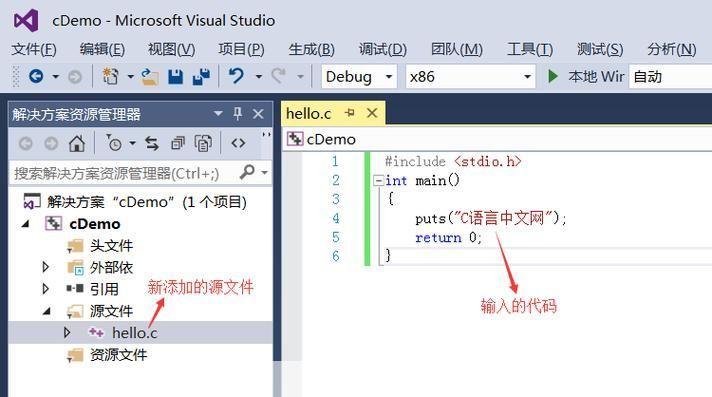
Task: Expand the 外部依 node
Action: 45,267
